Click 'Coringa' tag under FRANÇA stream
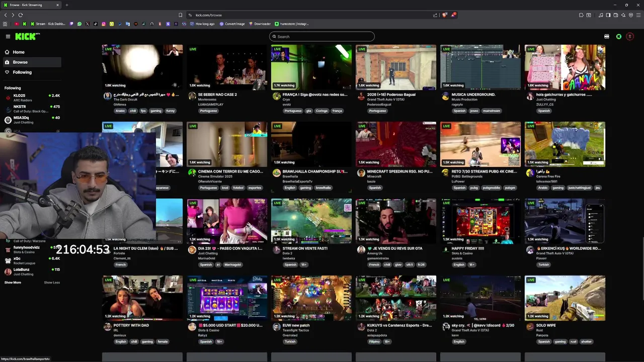This screenshot has height=362, width=644. click(x=321, y=111)
